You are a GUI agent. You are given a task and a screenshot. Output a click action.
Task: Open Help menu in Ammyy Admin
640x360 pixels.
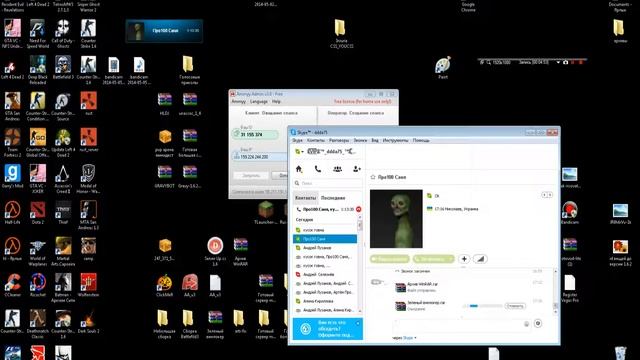pos(276,102)
